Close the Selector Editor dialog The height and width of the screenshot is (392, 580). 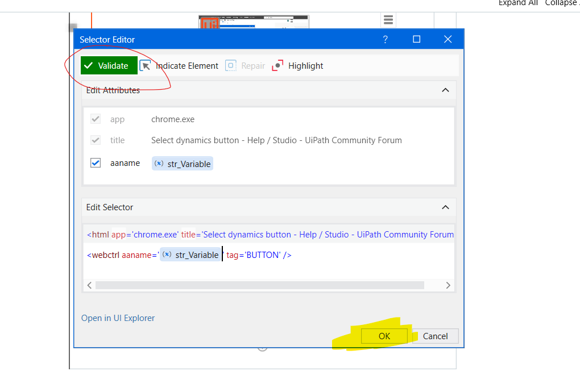coord(448,39)
